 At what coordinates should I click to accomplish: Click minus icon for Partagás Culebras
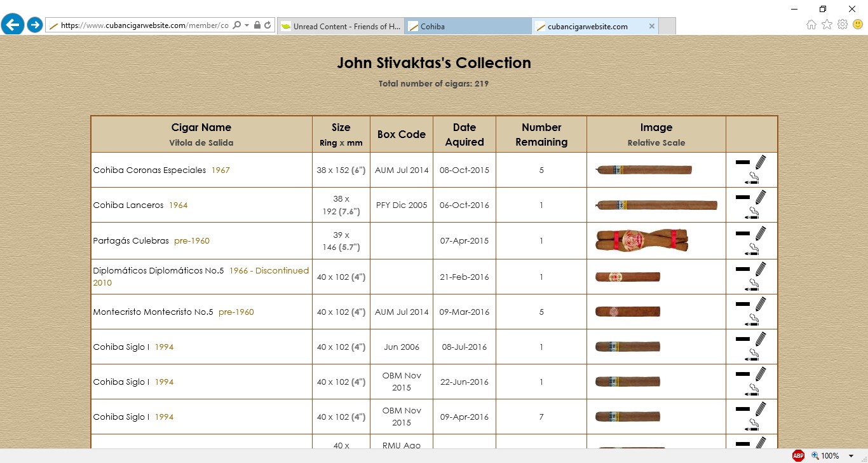742,233
